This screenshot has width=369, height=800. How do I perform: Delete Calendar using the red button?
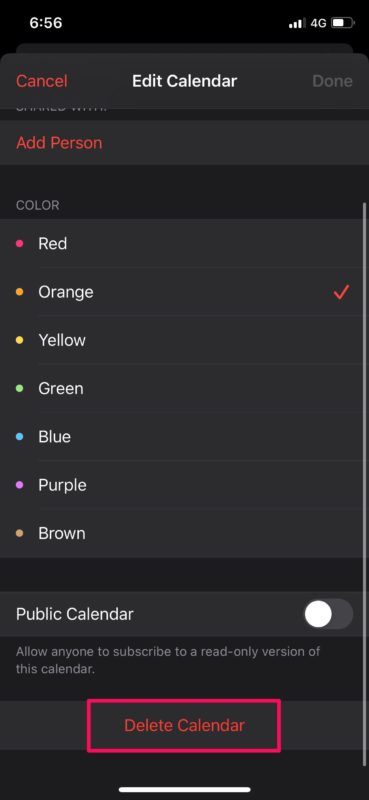[x=184, y=725]
